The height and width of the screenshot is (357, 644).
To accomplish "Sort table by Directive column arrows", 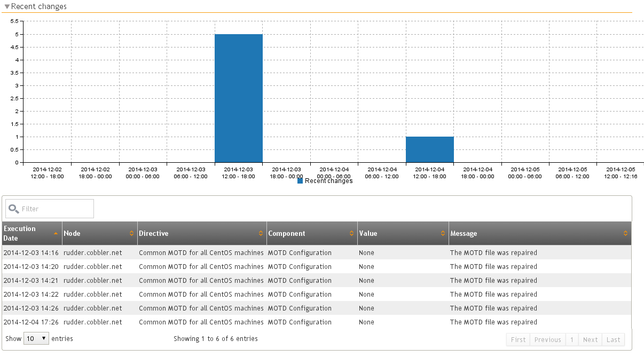I will pyautogui.click(x=261, y=234).
